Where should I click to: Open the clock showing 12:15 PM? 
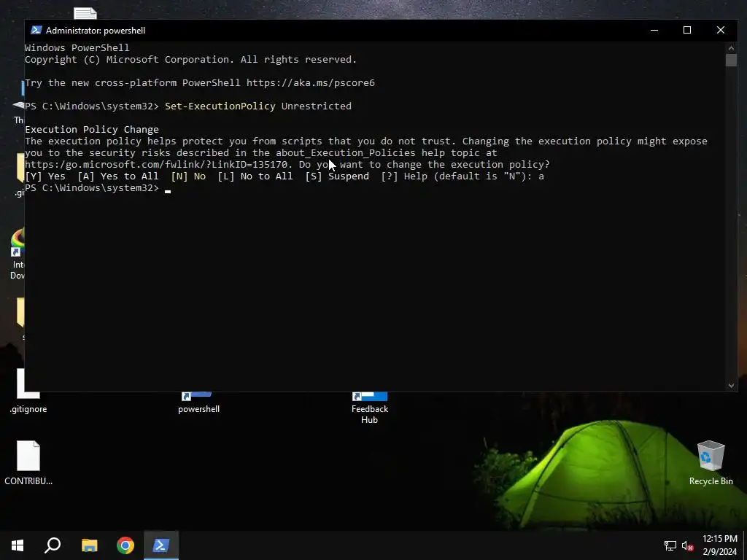(x=720, y=545)
